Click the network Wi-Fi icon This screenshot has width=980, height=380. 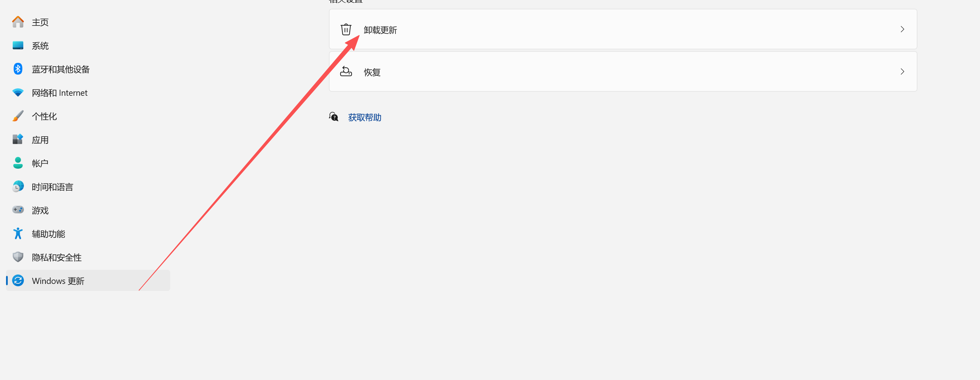click(x=18, y=92)
